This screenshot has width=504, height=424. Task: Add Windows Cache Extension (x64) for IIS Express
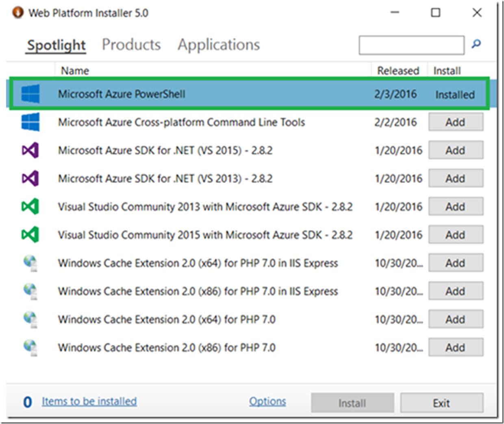[x=456, y=263]
